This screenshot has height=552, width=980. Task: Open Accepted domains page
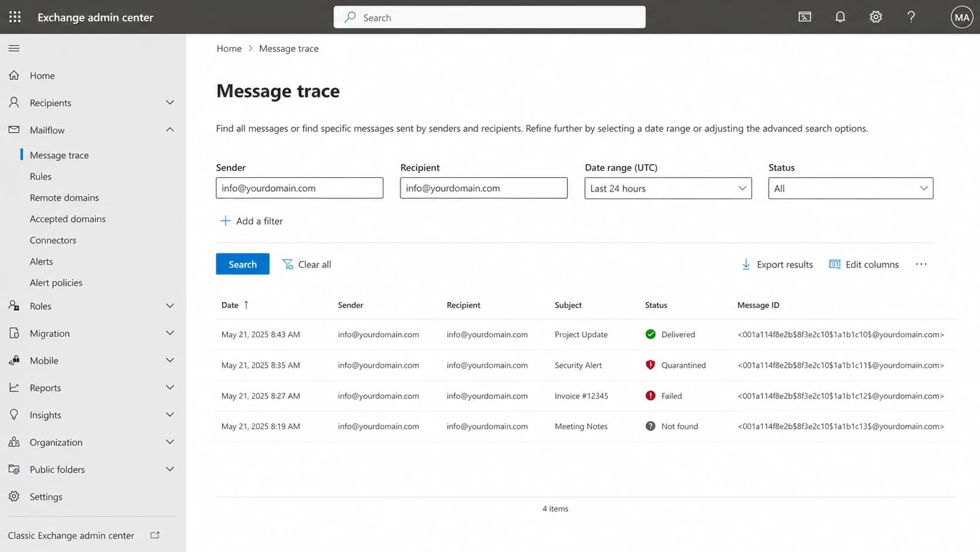67,219
